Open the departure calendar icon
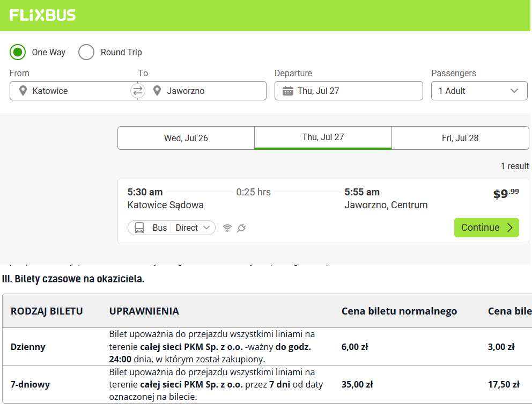Viewport: 532px width, 409px height. coord(287,91)
